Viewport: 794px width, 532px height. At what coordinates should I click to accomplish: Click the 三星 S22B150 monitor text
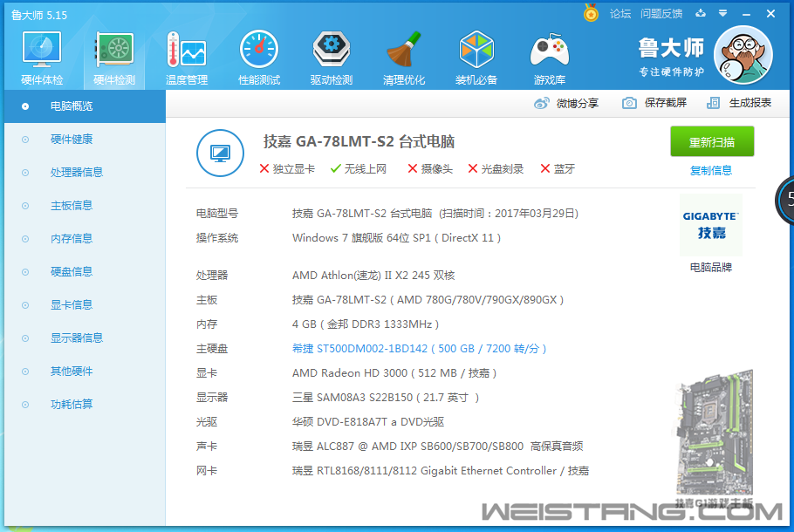(386, 398)
